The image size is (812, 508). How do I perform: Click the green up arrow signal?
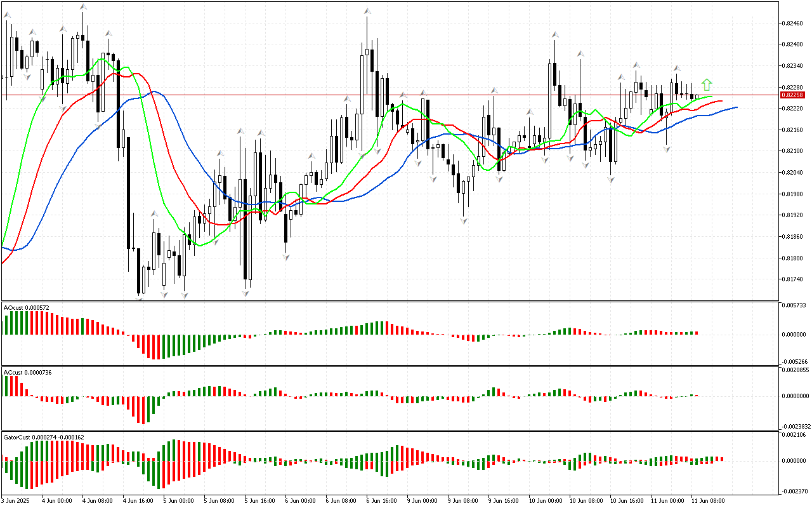point(707,84)
